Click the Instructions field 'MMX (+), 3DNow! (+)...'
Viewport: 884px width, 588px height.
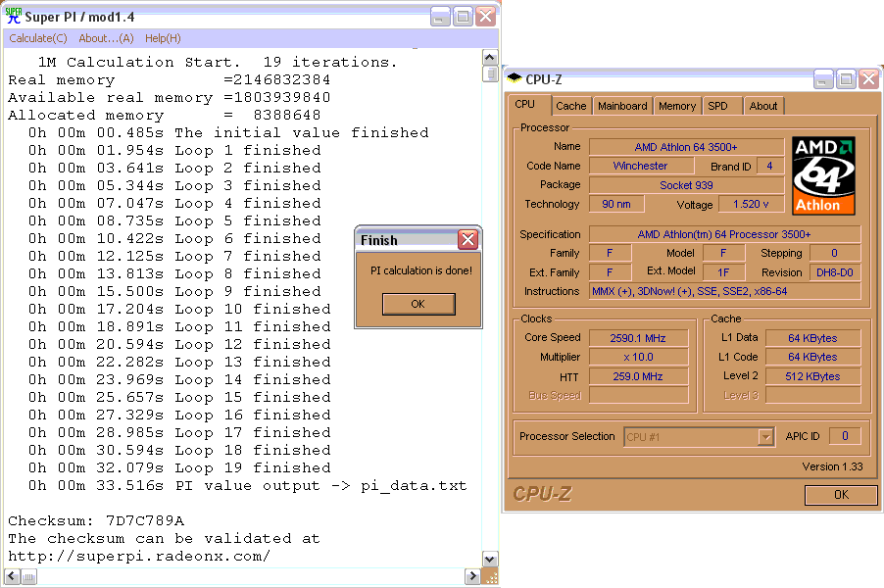click(724, 291)
